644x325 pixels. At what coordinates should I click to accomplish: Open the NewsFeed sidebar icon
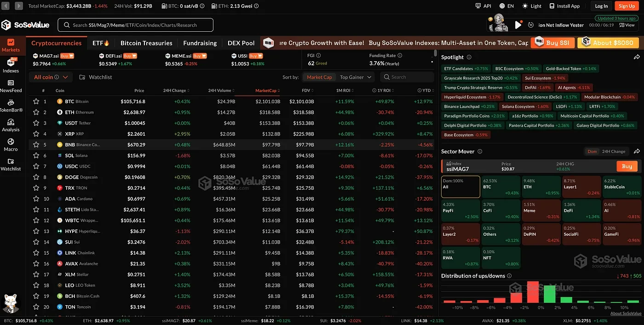click(x=11, y=86)
